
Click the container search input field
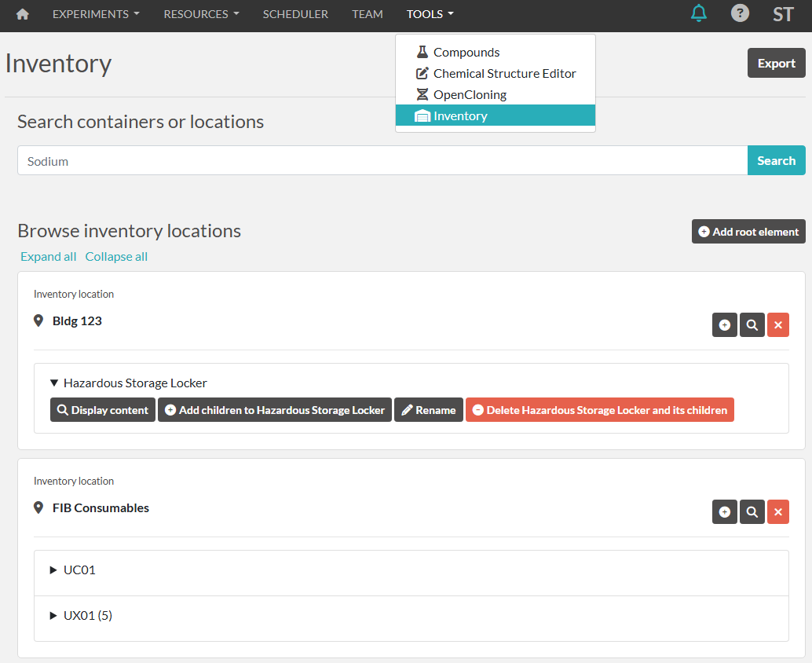click(x=382, y=161)
